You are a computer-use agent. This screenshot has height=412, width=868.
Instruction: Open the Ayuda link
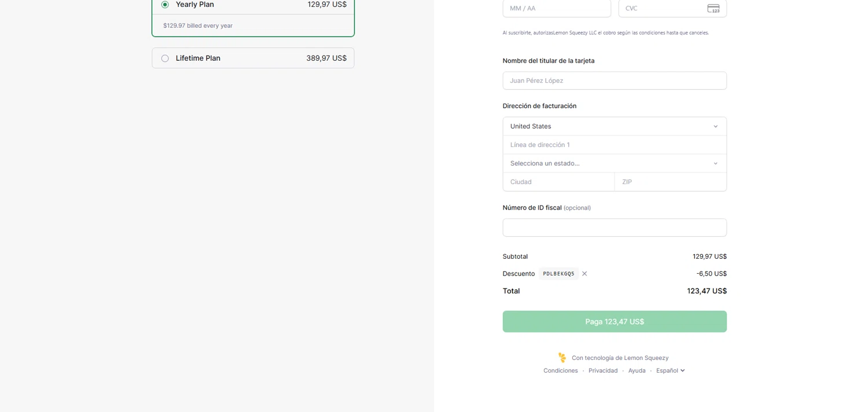click(x=637, y=370)
